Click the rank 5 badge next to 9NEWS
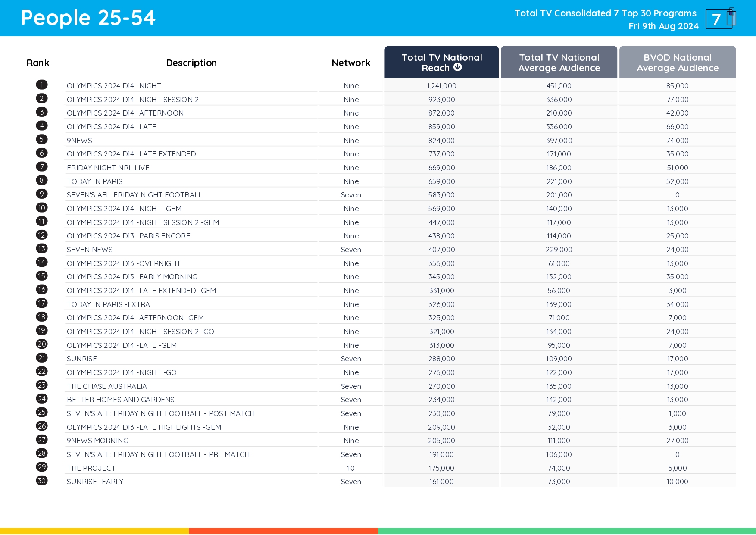This screenshot has width=756, height=535. [x=41, y=140]
